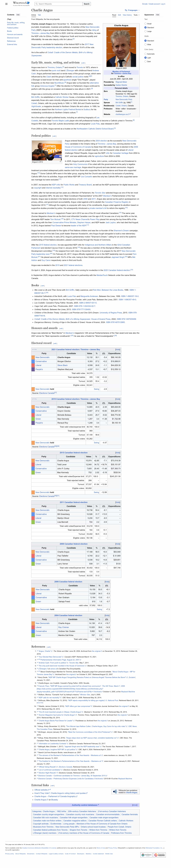Open the Create account link
The width and height of the screenshot is (171, 868).
tap(154, 4)
